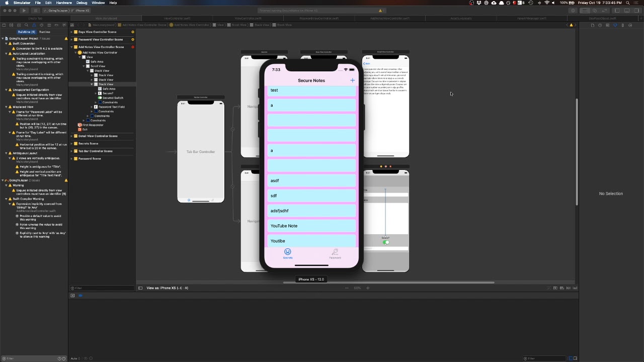The height and width of the screenshot is (362, 644).
Task: Open the Xcode library button
Action: (x=573, y=11)
